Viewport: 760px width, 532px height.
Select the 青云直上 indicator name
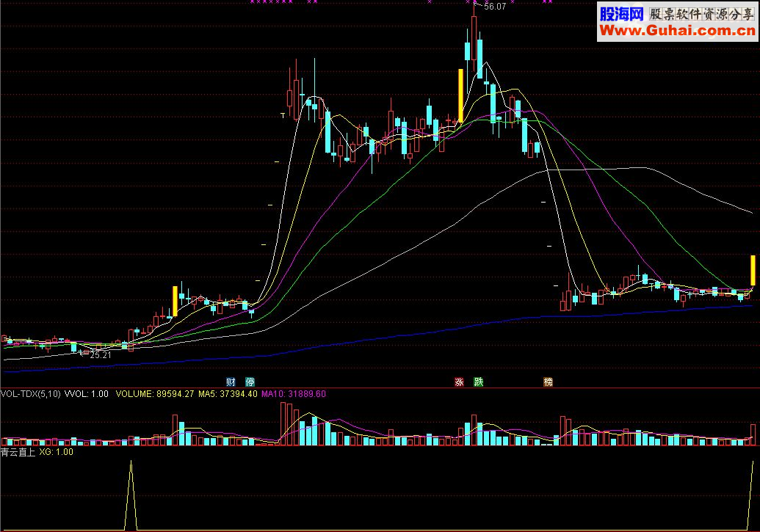pyautogui.click(x=18, y=452)
